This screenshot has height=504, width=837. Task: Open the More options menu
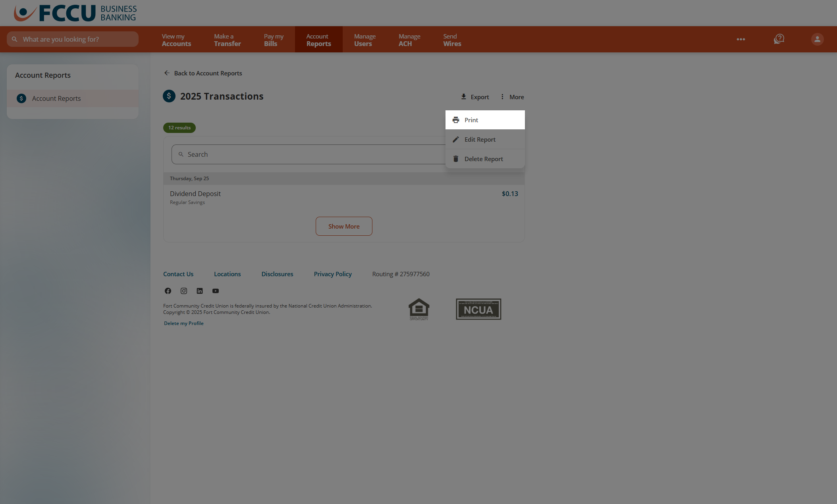[x=512, y=97]
